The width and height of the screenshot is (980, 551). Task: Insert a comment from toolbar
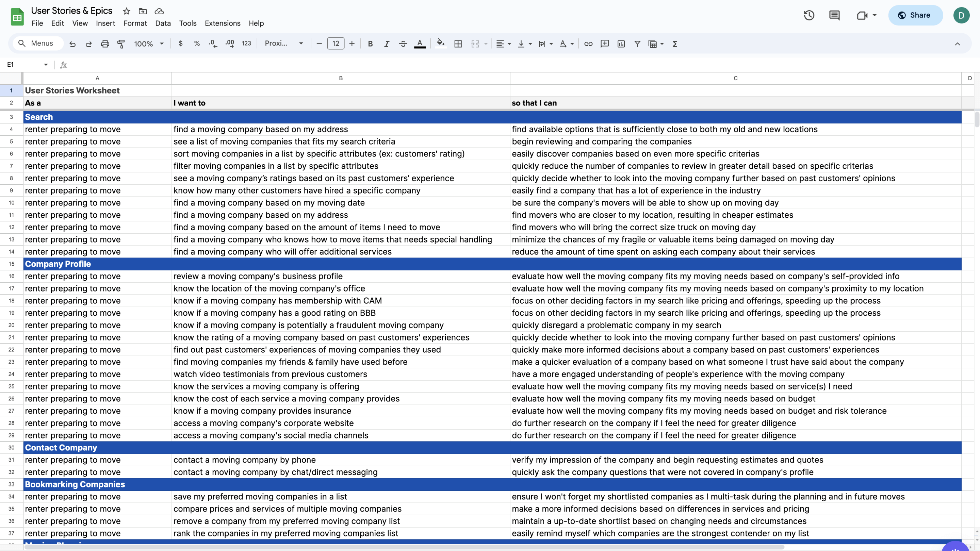coord(605,44)
